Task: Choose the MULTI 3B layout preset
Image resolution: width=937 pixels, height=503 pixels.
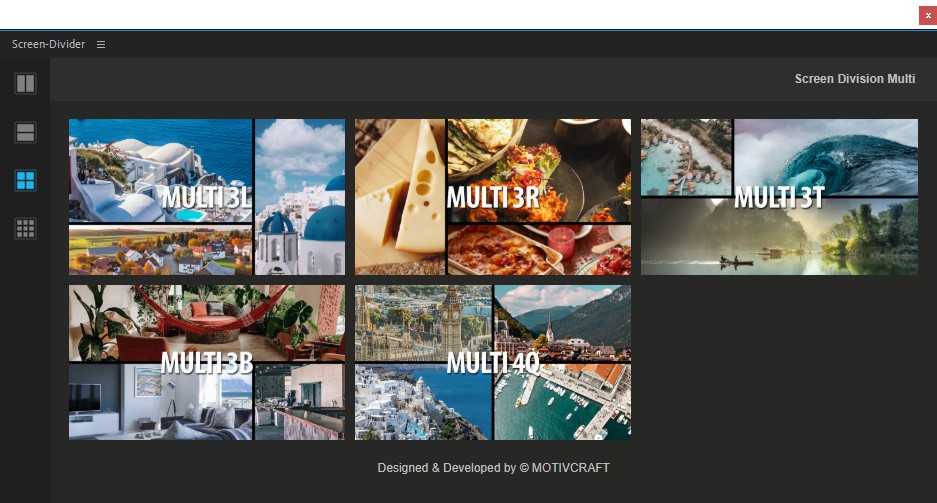Action: 207,362
